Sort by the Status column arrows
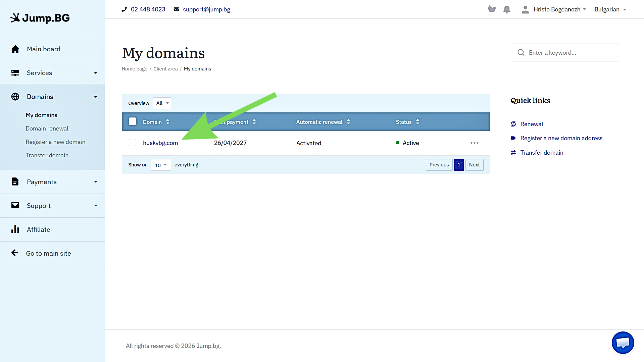The width and height of the screenshot is (644, 362). pos(417,122)
